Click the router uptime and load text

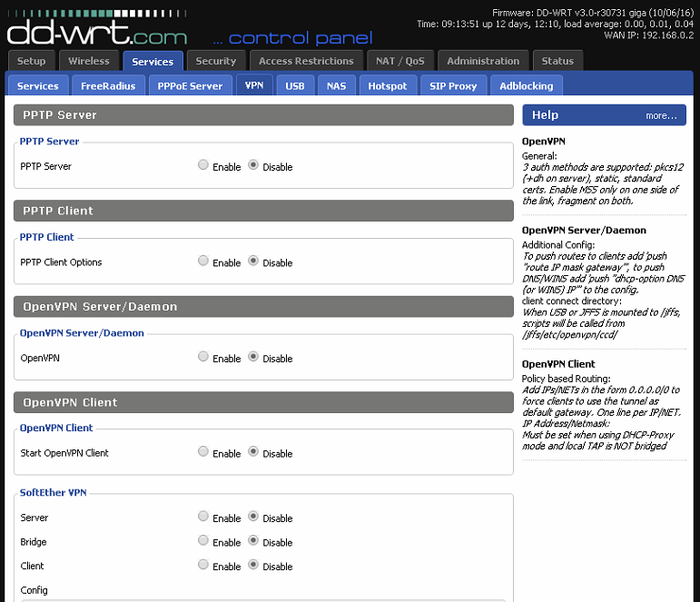click(x=555, y=24)
